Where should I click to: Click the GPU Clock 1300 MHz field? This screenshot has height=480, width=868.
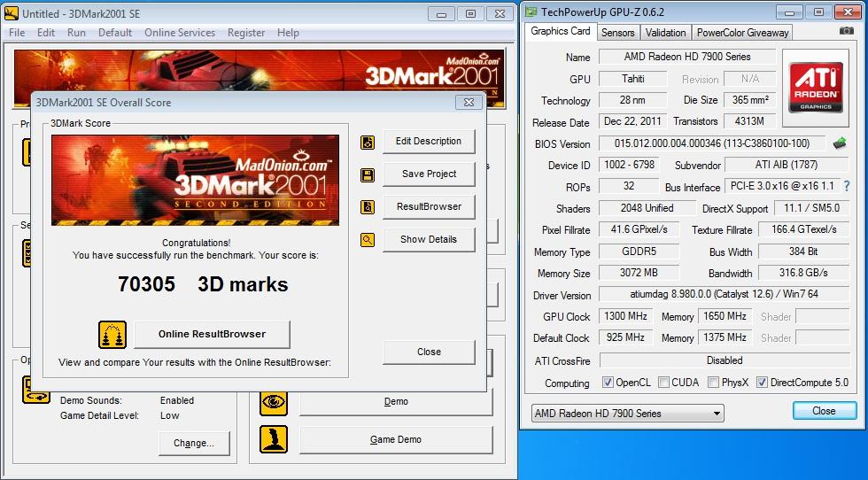click(x=625, y=316)
